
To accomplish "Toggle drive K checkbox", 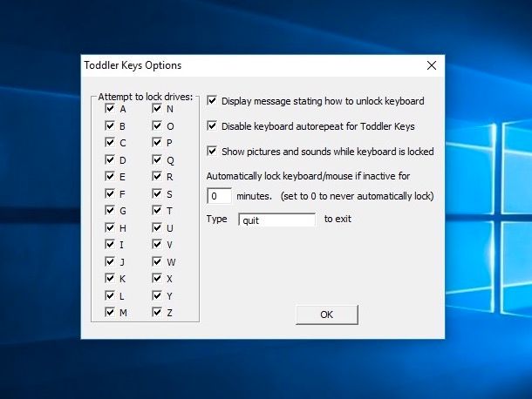I will [x=110, y=278].
